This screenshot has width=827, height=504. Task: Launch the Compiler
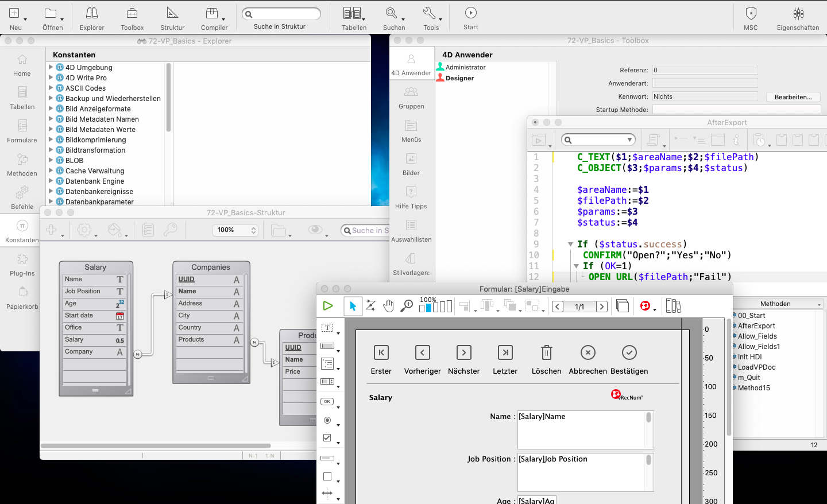point(212,13)
